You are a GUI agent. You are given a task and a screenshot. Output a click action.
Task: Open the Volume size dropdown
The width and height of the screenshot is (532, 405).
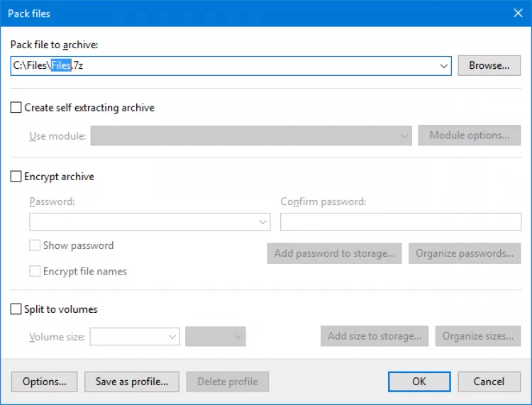click(x=172, y=337)
